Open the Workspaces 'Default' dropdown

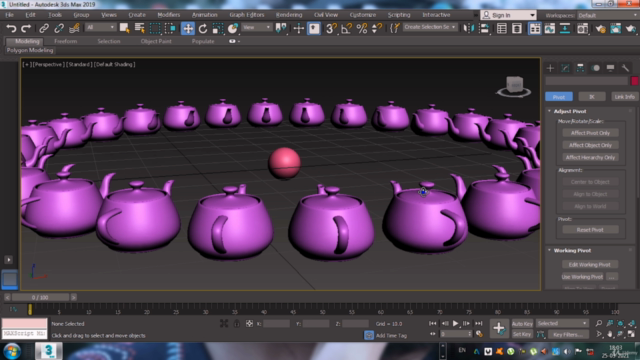point(607,16)
